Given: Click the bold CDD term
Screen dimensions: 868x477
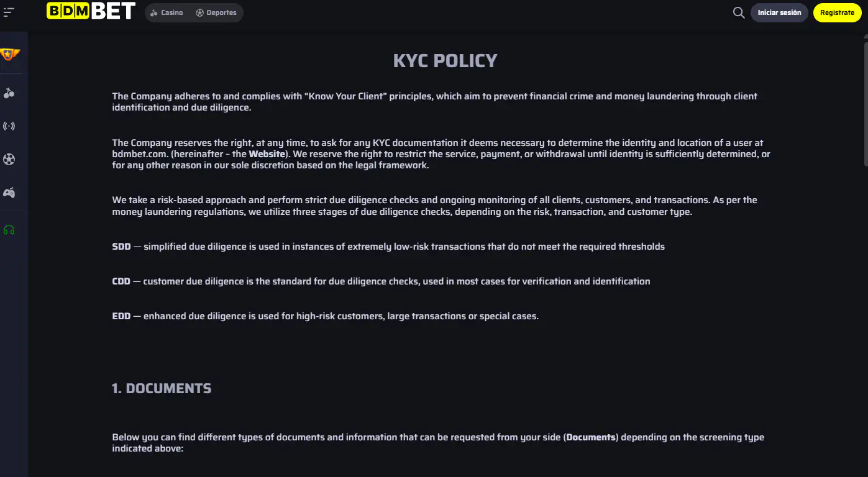Looking at the screenshot, I should pyautogui.click(x=121, y=281).
